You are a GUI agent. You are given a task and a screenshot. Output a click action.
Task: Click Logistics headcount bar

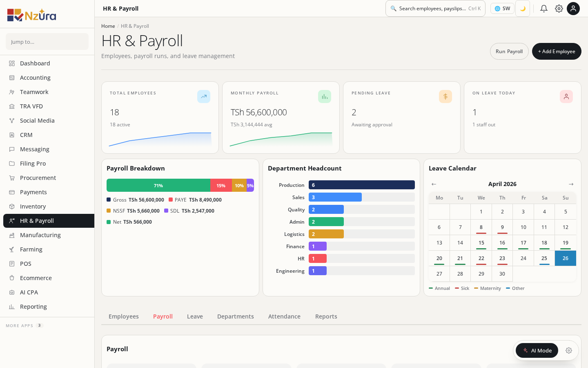pyautogui.click(x=326, y=234)
